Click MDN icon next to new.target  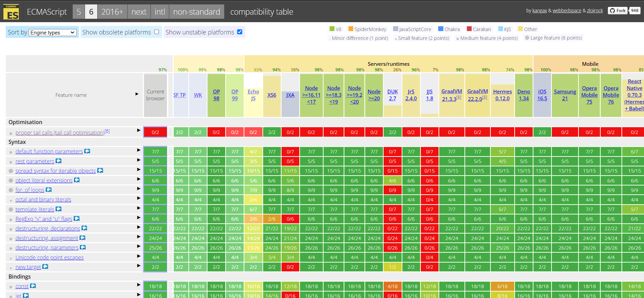[45, 267]
